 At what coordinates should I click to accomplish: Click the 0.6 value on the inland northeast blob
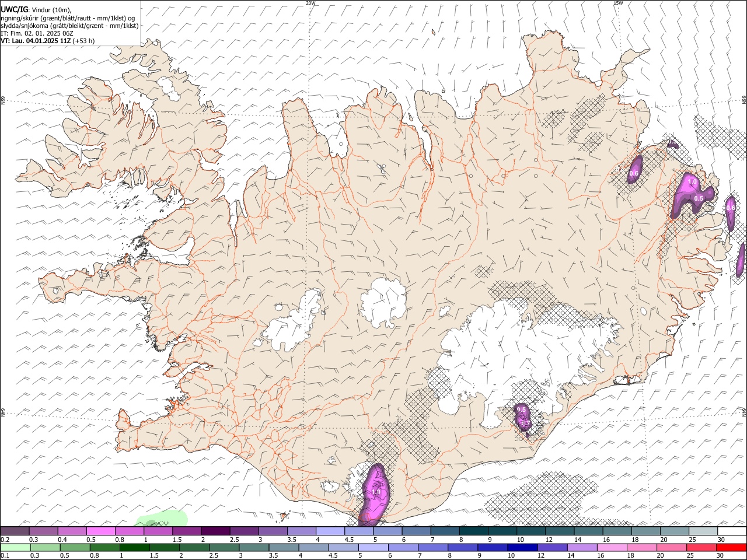(x=634, y=173)
